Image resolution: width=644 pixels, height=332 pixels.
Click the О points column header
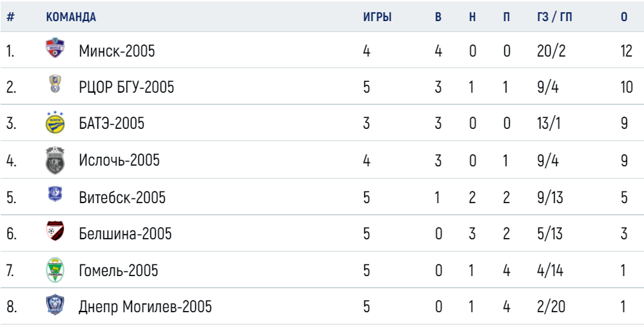coord(624,17)
